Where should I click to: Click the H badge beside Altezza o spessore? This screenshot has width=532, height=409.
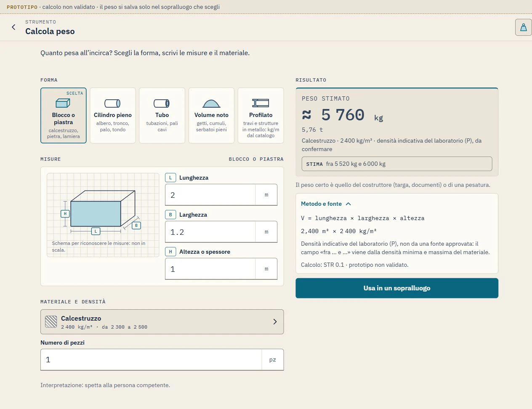(x=170, y=252)
